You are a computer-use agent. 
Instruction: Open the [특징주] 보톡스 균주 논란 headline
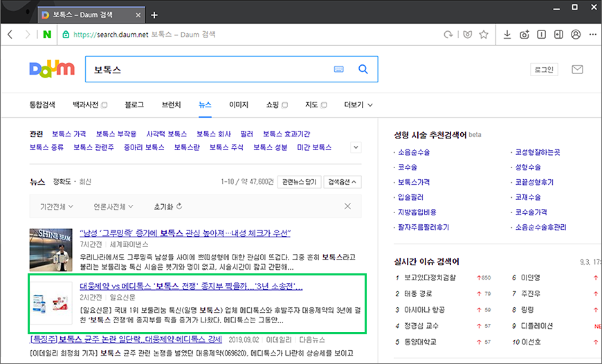[x=126, y=339]
